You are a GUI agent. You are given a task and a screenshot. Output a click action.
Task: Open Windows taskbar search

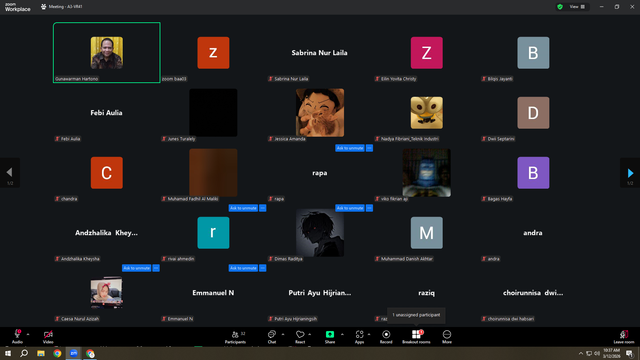pos(24,353)
